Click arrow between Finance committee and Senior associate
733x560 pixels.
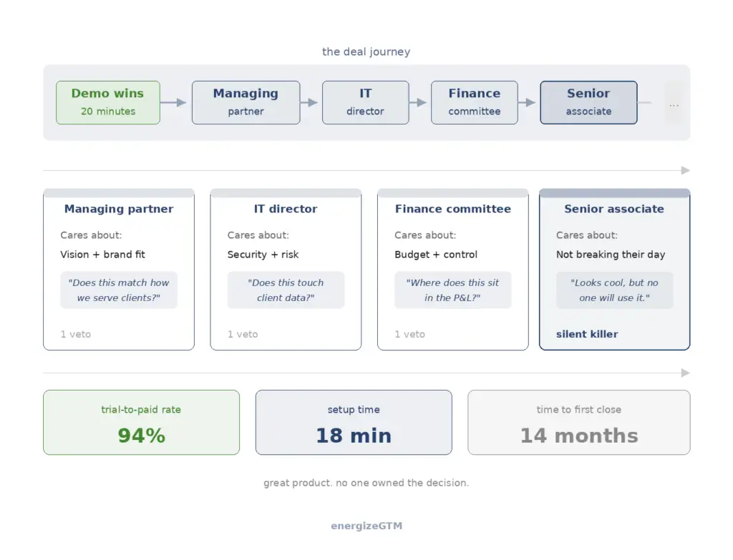point(528,102)
